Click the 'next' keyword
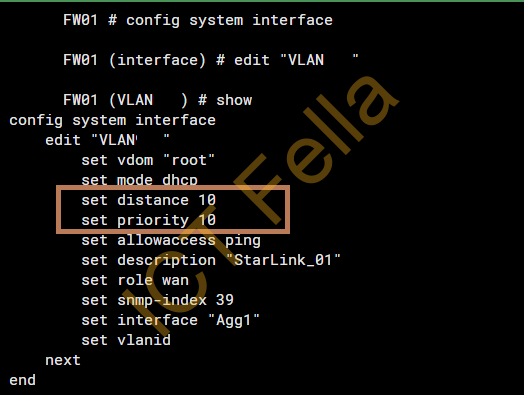Screen dimensions: 524x395 pyautogui.click(x=63, y=360)
